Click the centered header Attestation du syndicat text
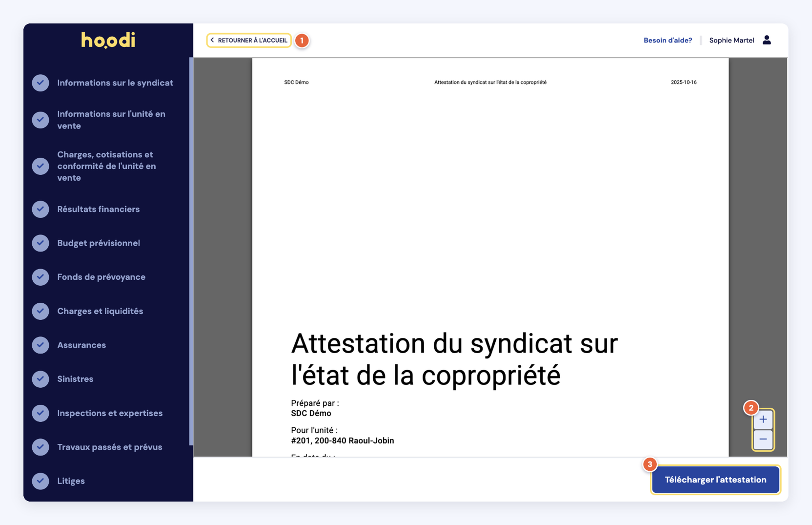 [x=490, y=82]
